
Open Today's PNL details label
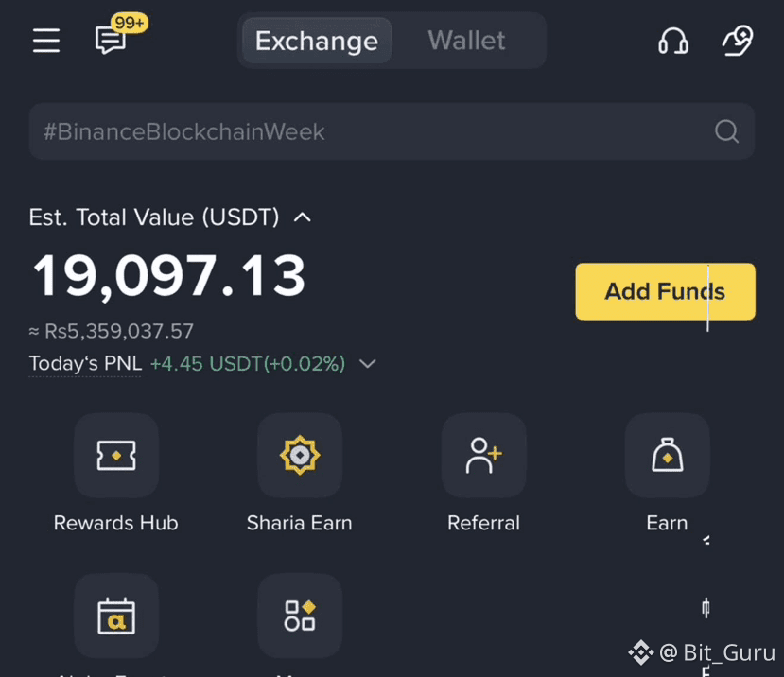85,363
